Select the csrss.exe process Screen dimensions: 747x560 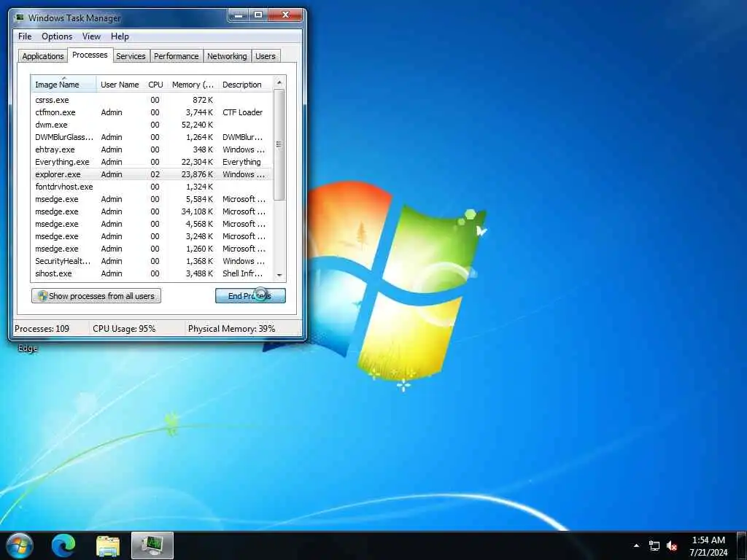click(x=152, y=100)
